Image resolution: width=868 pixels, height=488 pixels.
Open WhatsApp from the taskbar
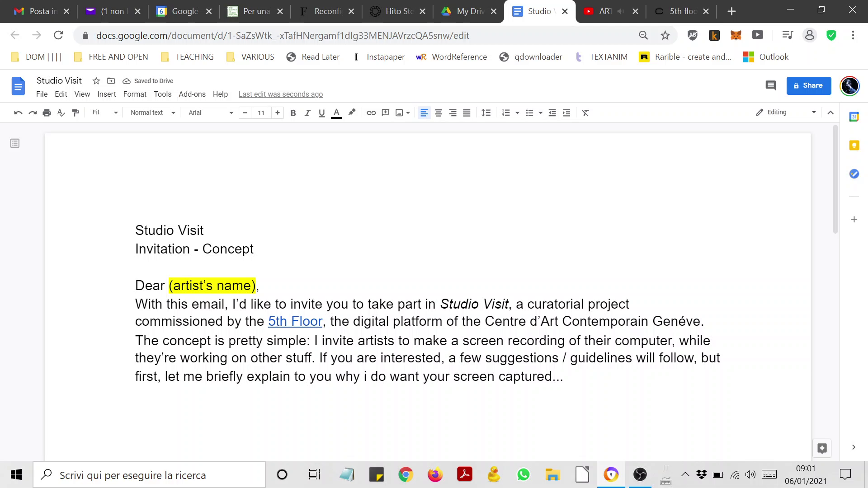[x=523, y=474]
